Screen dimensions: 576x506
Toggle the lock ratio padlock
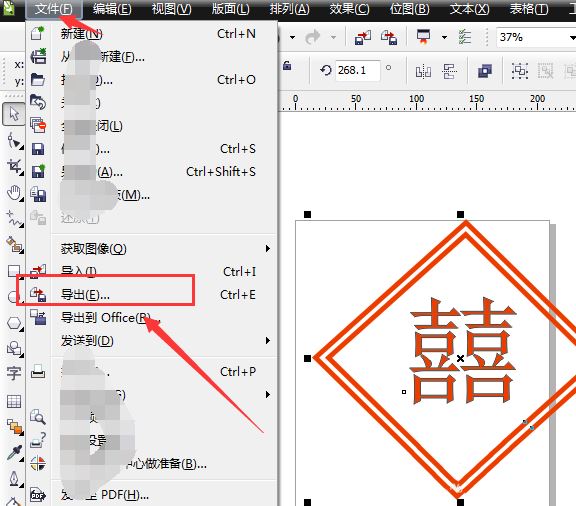point(287,66)
